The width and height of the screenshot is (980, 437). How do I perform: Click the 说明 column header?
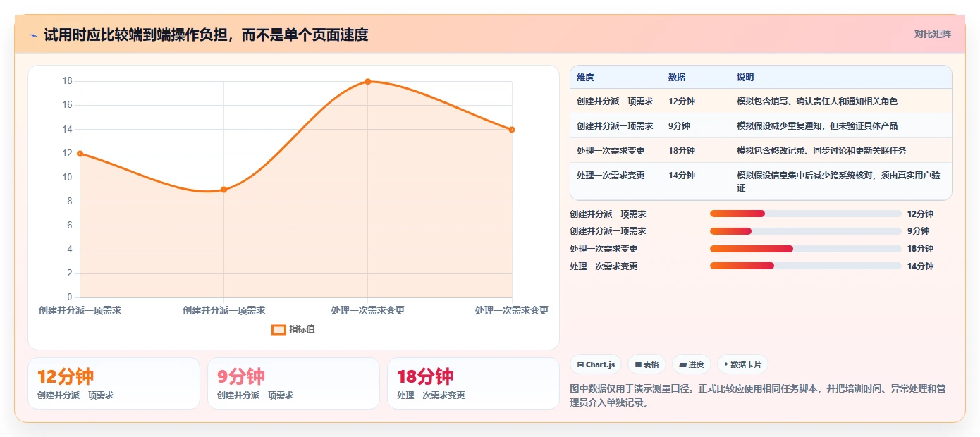[745, 78]
